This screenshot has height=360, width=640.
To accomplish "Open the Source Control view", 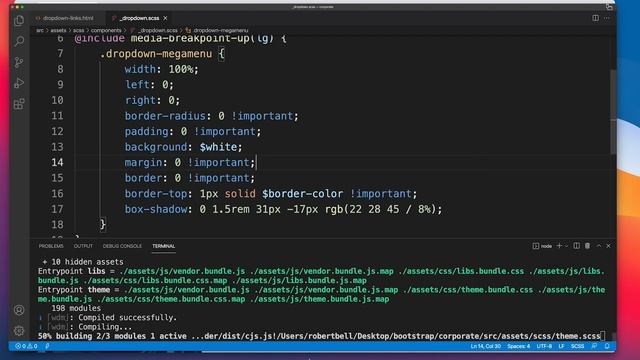I will pos(19,62).
